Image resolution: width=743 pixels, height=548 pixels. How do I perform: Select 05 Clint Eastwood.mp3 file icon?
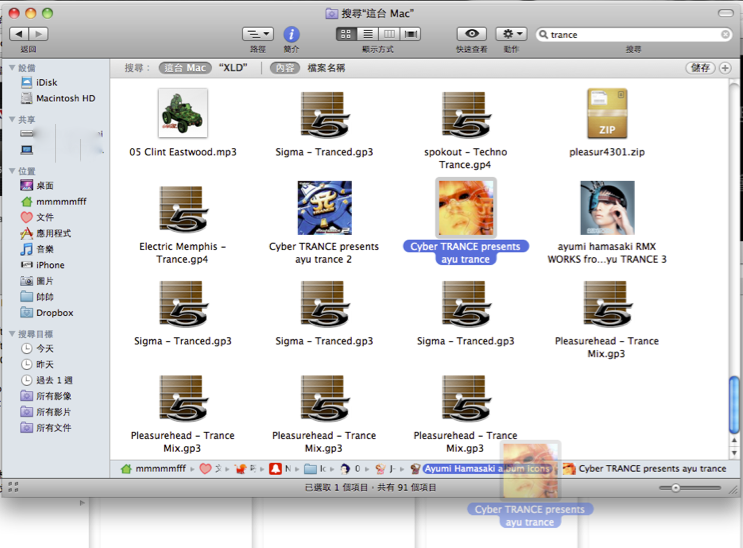[183, 113]
